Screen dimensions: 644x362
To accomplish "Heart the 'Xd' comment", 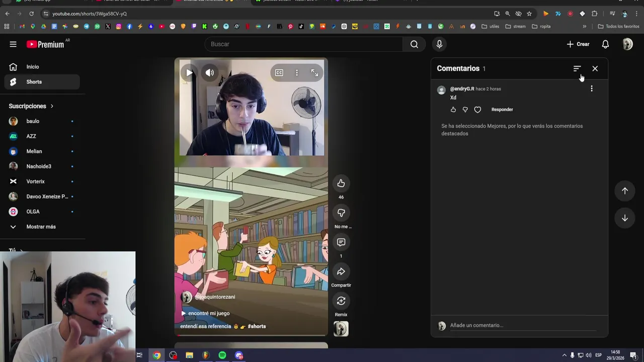I will 477,110.
